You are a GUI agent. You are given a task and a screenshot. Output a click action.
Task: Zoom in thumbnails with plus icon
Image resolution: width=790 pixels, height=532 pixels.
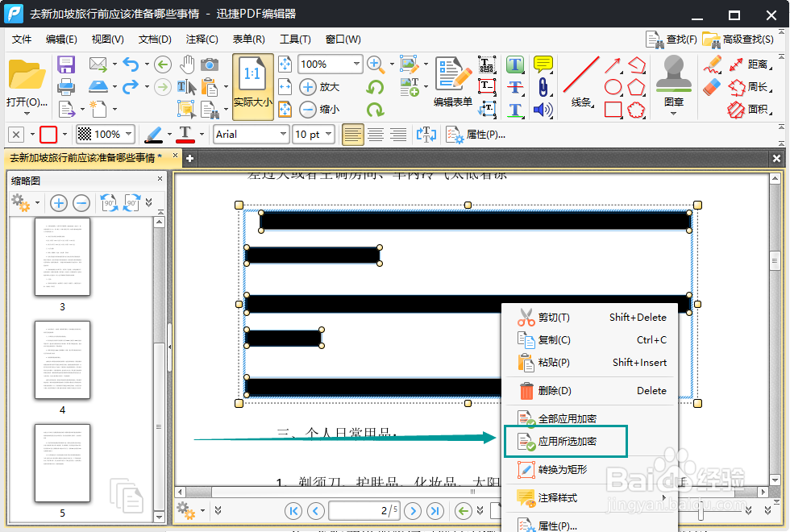(58, 203)
